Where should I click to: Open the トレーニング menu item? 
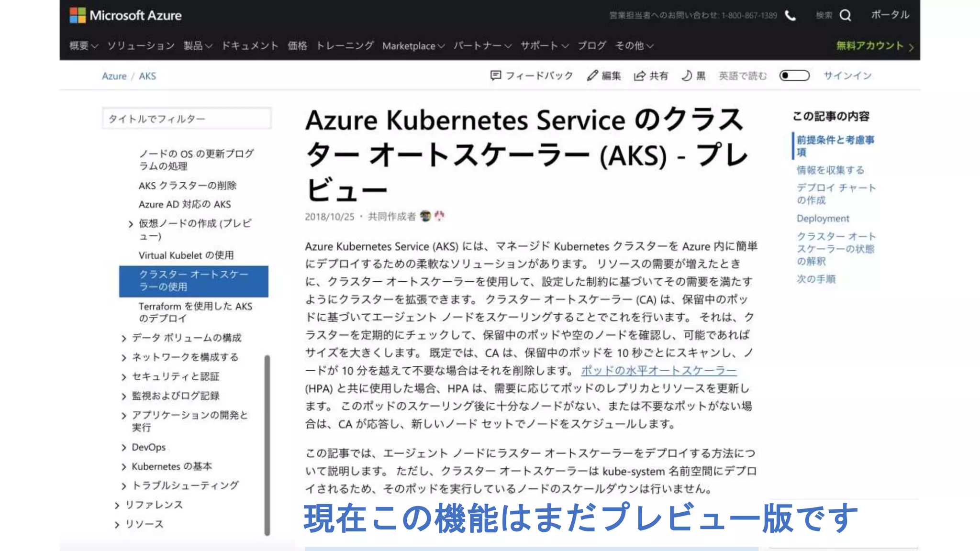click(x=345, y=45)
